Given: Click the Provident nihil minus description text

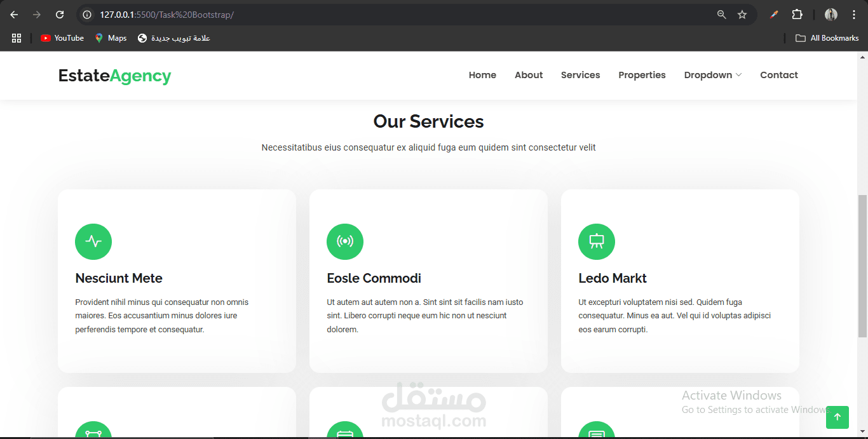Looking at the screenshot, I should pyautogui.click(x=162, y=316).
